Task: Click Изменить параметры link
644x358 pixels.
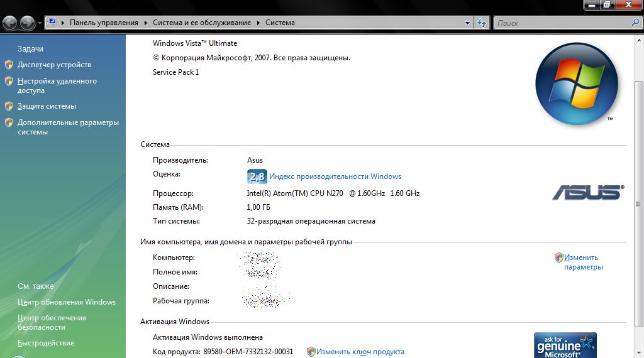Action: tap(583, 262)
